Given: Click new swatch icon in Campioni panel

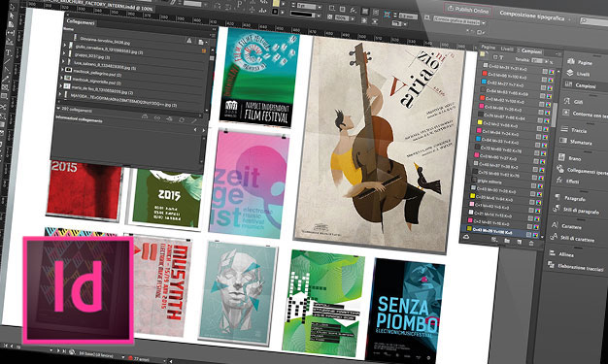Looking at the screenshot, I should [520, 242].
